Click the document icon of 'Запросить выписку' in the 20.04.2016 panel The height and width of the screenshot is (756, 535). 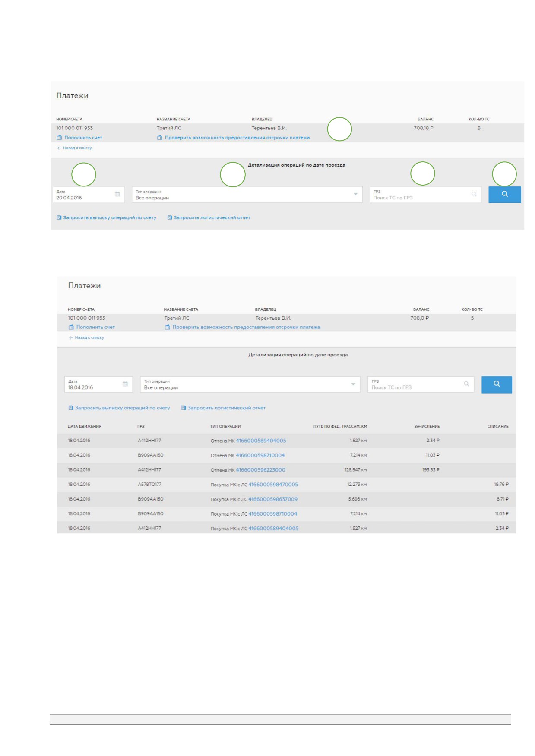[x=59, y=217]
